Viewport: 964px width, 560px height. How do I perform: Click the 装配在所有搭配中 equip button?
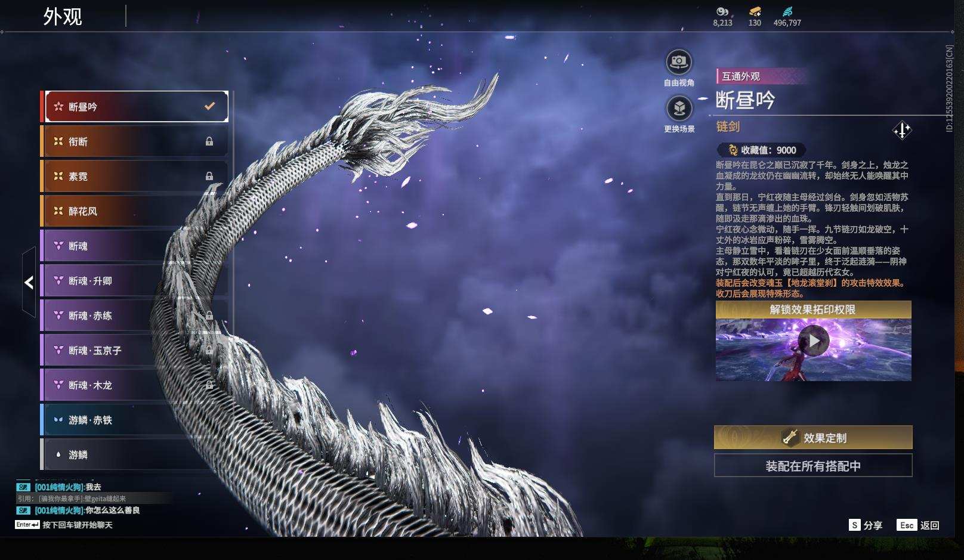(812, 465)
